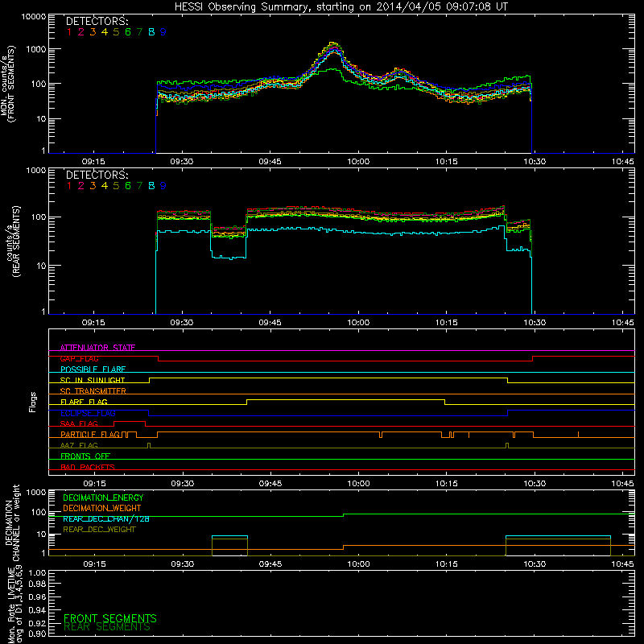This screenshot has height=644, width=644.
Task: Select blue detector 9 in front segments legend
Action: (x=163, y=32)
